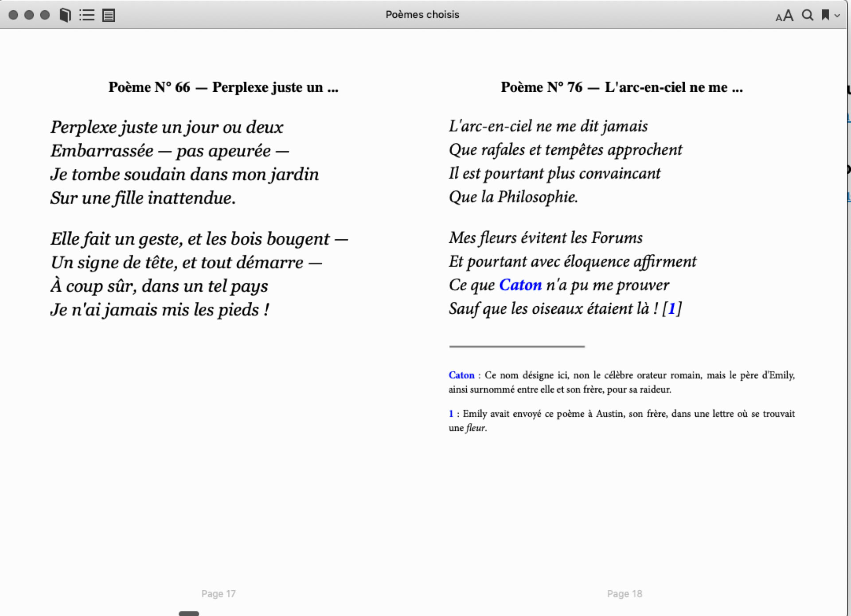Viewport: 851px width, 616px height.
Task: Click the Poèmes choisis window title
Action: pos(422,15)
